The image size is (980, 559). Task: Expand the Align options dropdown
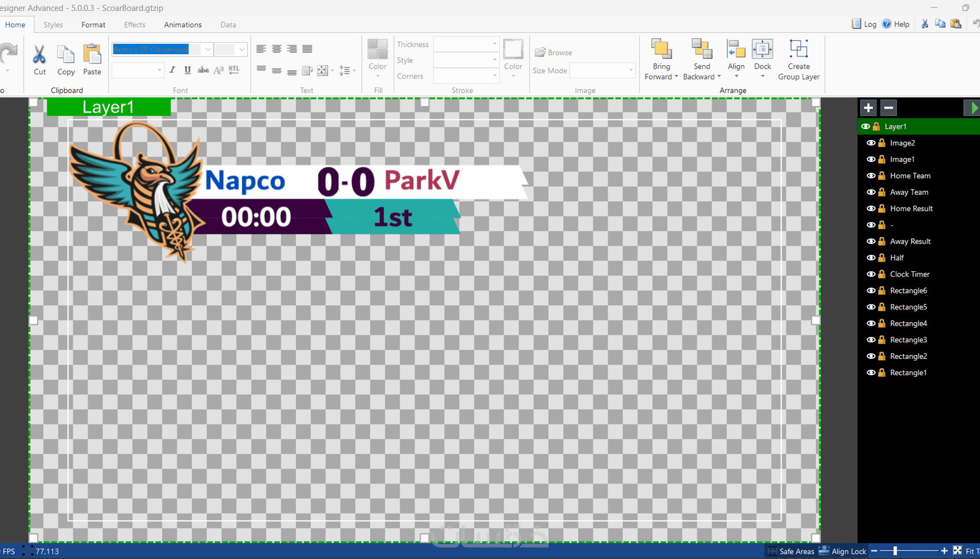pos(736,77)
